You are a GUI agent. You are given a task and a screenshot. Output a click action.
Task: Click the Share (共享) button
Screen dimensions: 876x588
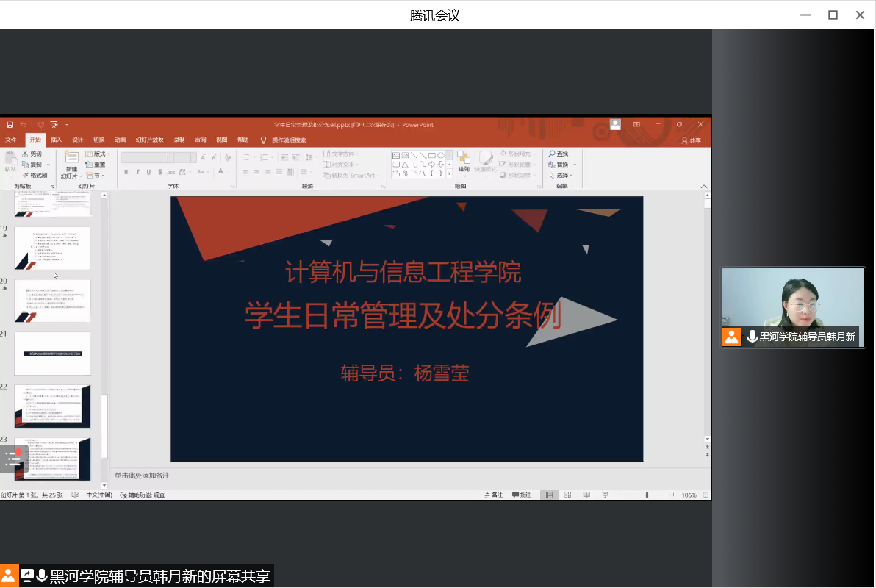point(691,140)
